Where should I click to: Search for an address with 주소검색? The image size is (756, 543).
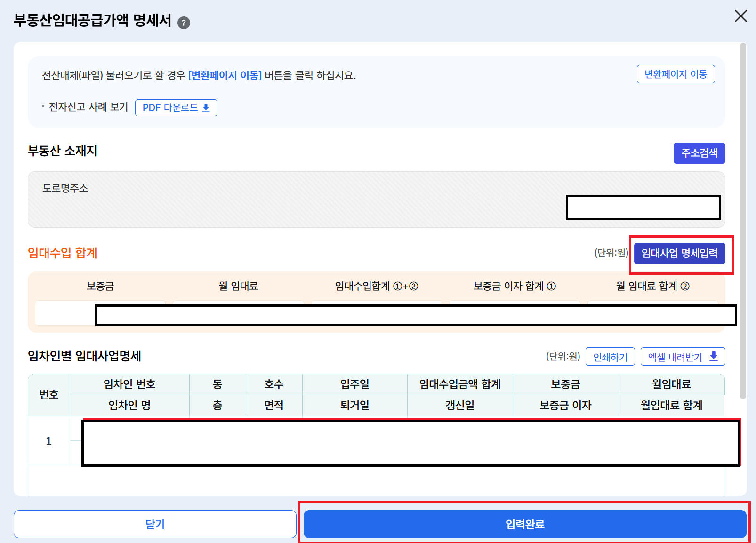coord(699,152)
